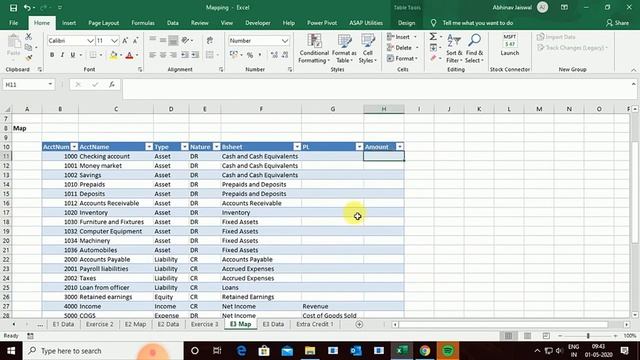Open Chrome from the taskbar
Screen dimensions: 640x360
tap(425, 351)
